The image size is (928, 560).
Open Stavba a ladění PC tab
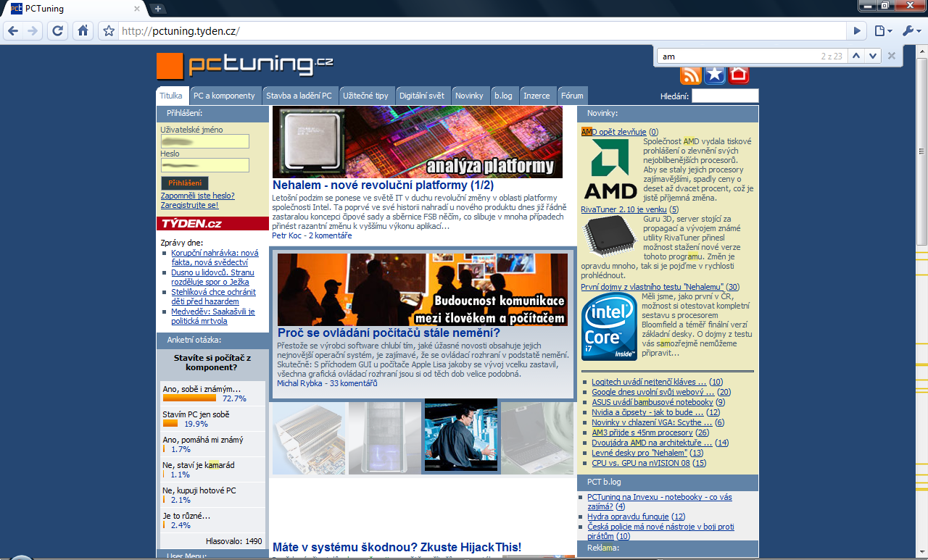pyautogui.click(x=299, y=96)
